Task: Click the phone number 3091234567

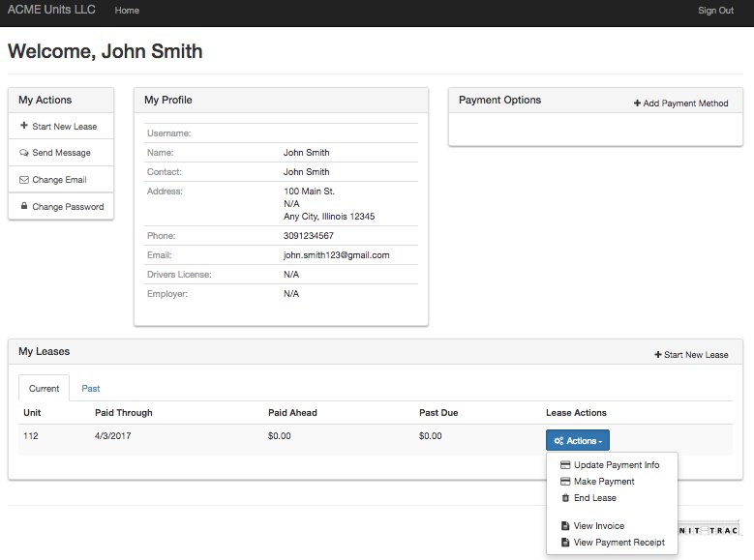Action: pyautogui.click(x=308, y=236)
